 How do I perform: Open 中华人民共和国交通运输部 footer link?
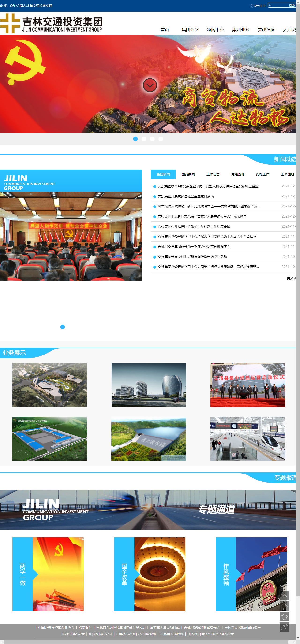coord(136,634)
